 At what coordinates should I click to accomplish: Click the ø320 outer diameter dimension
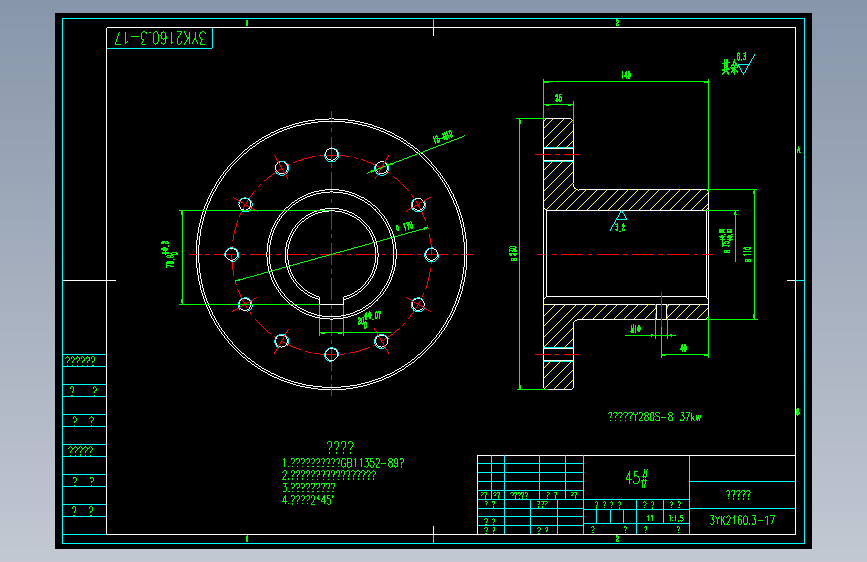tap(514, 253)
